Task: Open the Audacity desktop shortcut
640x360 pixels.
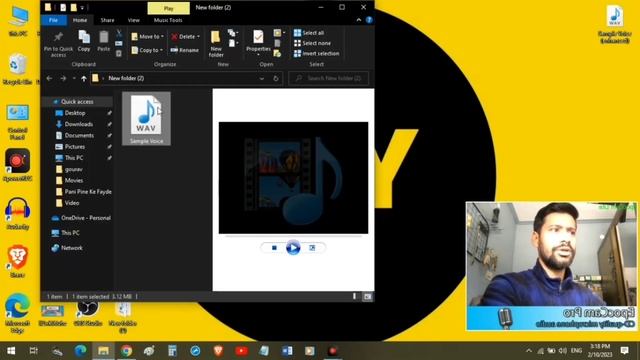Action: [x=18, y=213]
